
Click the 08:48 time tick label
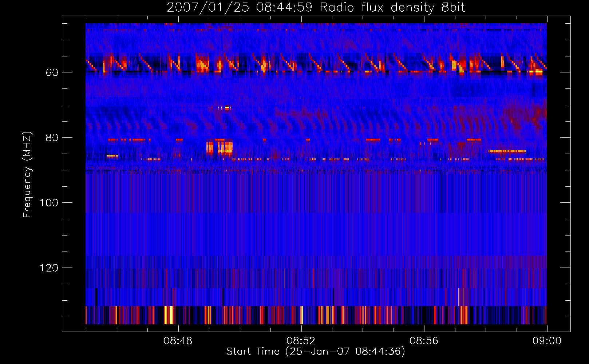(x=178, y=341)
